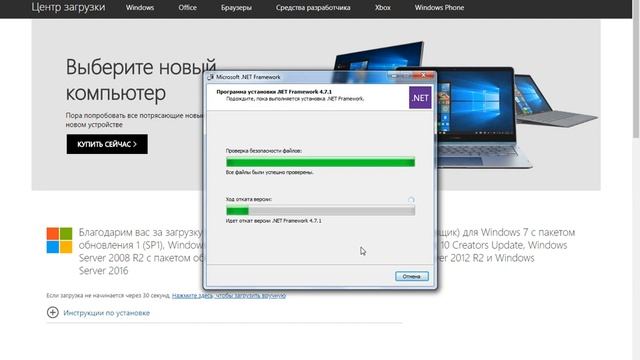
Task: Open the Браузеры menu item
Action: coord(236,8)
